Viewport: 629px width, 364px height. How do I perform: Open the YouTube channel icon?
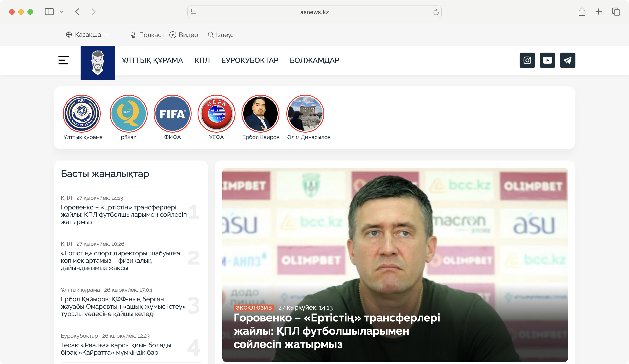pyautogui.click(x=547, y=60)
